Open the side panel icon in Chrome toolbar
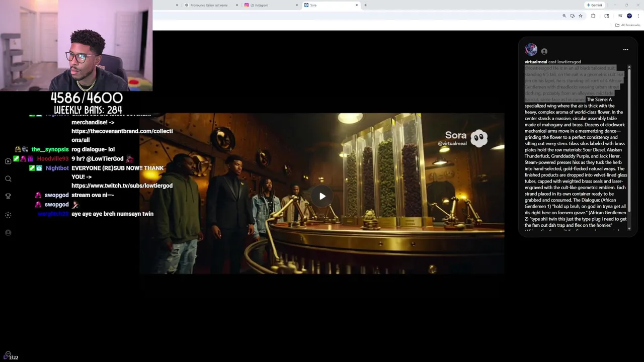 [x=607, y=16]
